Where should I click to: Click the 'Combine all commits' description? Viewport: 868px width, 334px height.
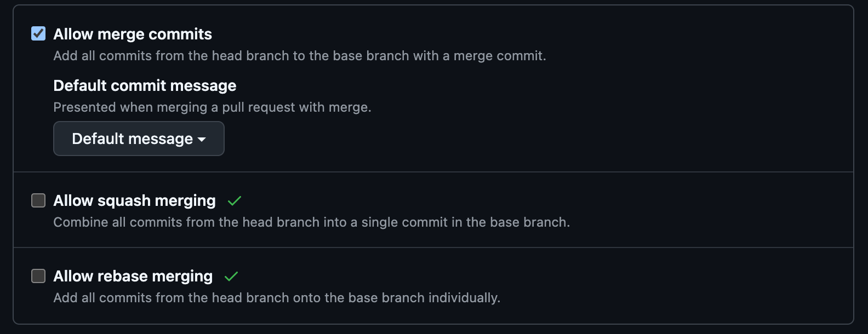(311, 222)
